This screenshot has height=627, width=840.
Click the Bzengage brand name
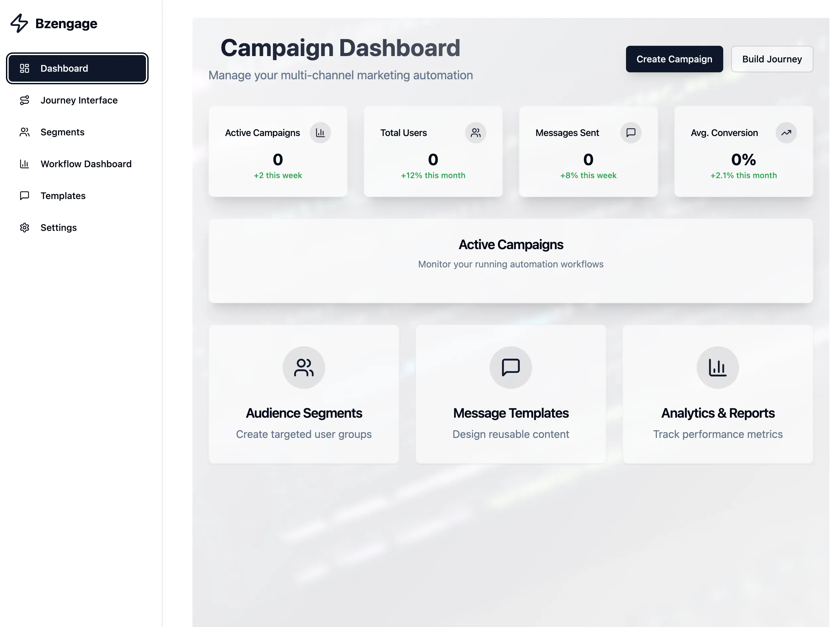(66, 24)
